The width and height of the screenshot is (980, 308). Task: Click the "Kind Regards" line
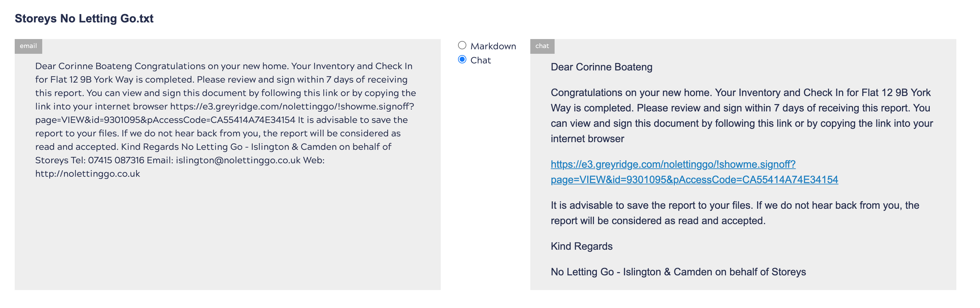click(581, 246)
